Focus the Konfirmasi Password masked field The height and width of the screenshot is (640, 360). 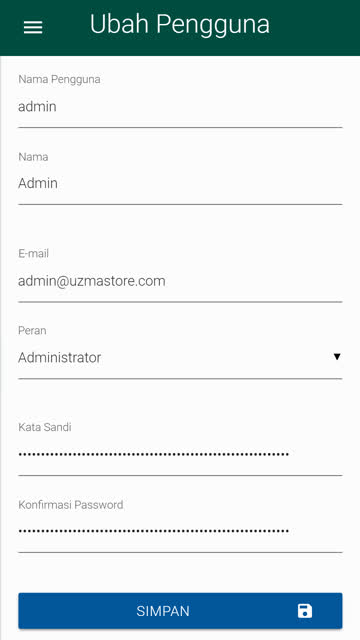tap(180, 531)
